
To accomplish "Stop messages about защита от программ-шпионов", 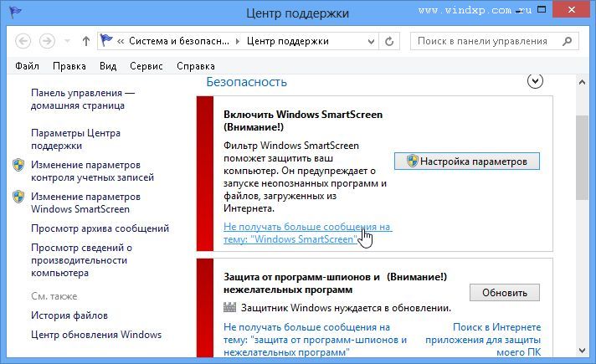I will pos(315,340).
